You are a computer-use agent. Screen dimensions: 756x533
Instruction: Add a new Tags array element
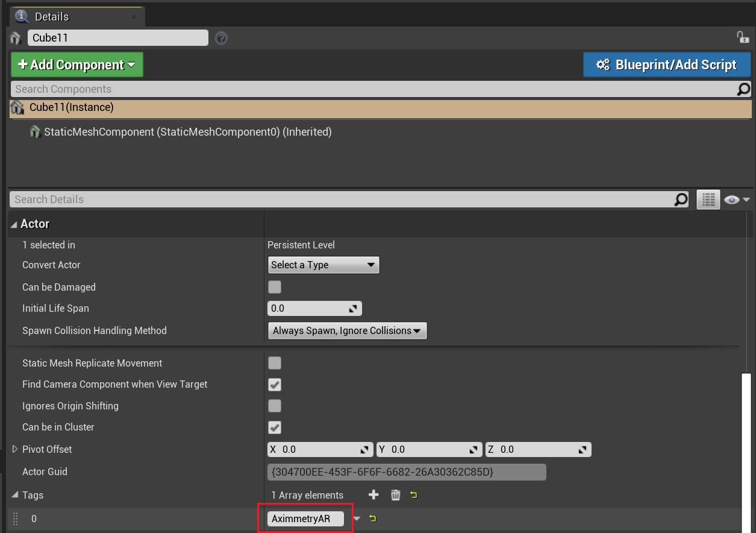pos(373,495)
